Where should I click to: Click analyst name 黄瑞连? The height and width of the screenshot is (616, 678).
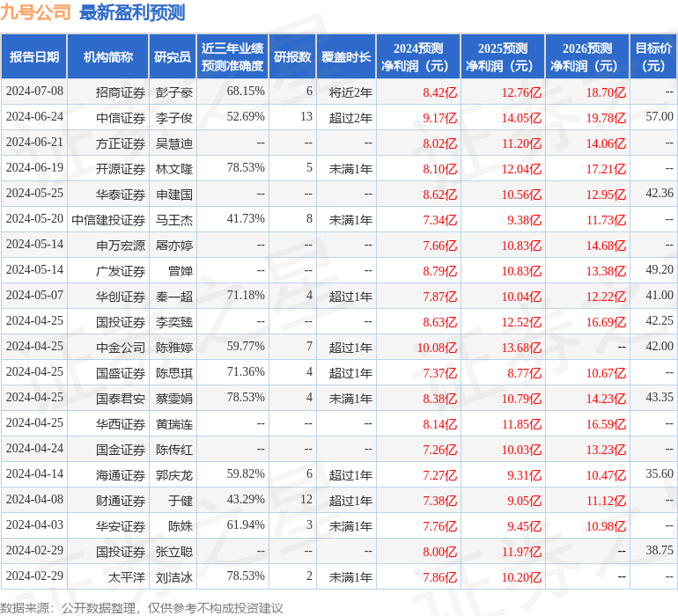[174, 423]
